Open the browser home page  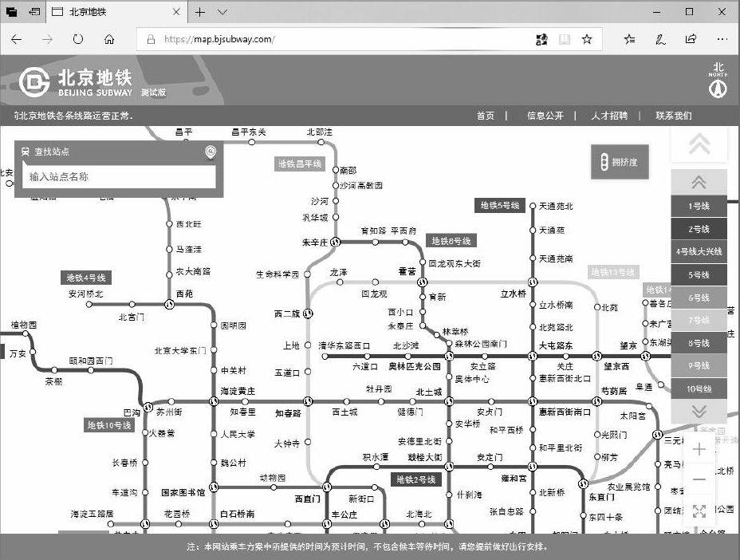click(109, 39)
